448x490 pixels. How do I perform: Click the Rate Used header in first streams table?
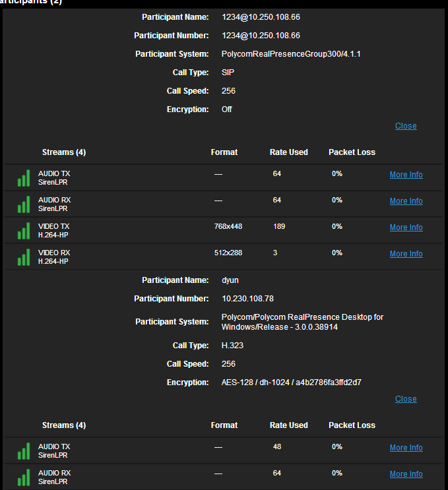288,152
